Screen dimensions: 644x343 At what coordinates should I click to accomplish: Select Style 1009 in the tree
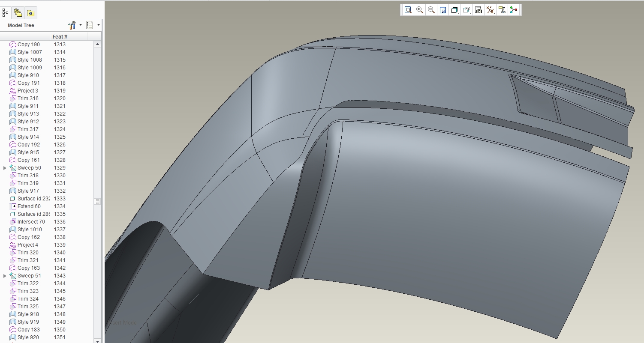point(30,68)
